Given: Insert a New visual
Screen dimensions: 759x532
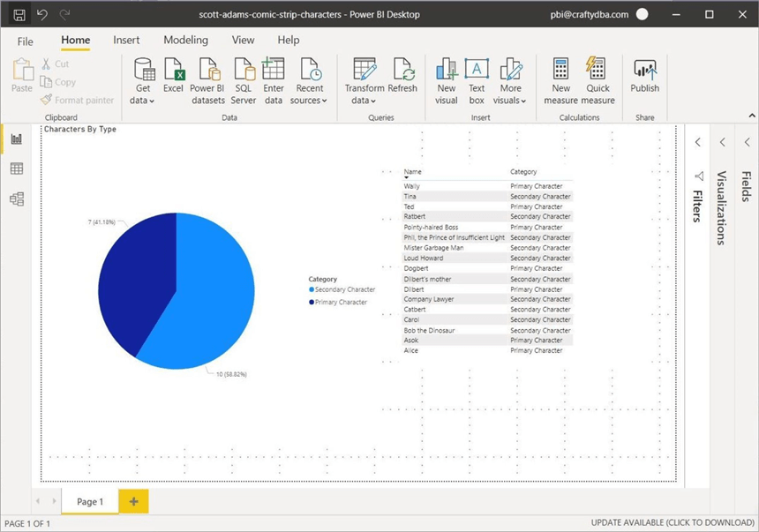Looking at the screenshot, I should tap(447, 70).
